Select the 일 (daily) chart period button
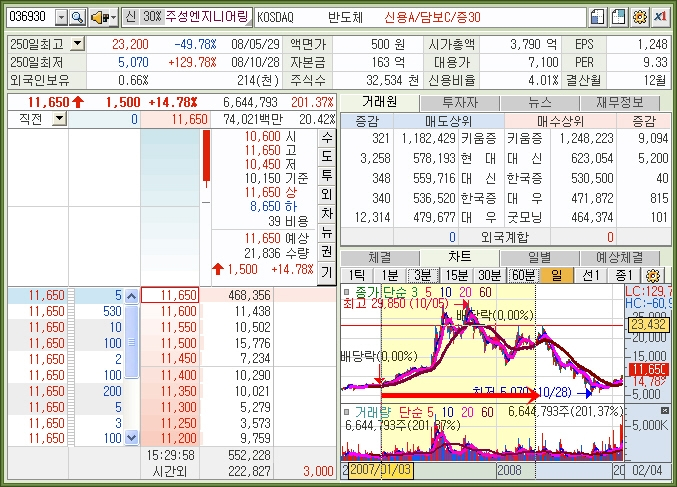This screenshot has width=677, height=487. tap(556, 275)
